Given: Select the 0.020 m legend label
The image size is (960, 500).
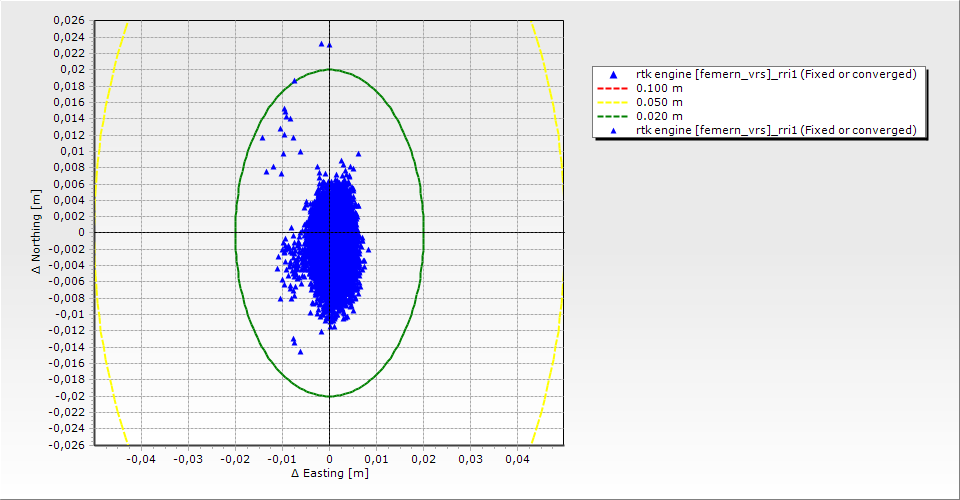Looking at the screenshot, I should click(660, 117).
